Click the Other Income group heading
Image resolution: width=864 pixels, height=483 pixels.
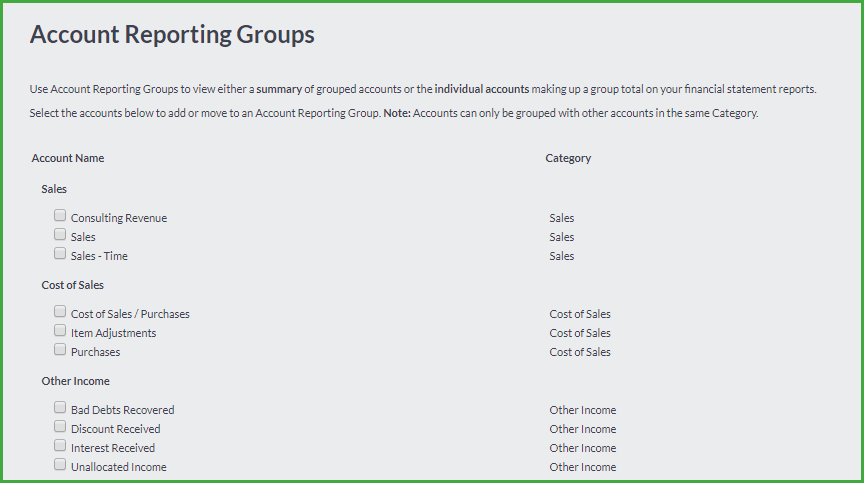click(75, 381)
